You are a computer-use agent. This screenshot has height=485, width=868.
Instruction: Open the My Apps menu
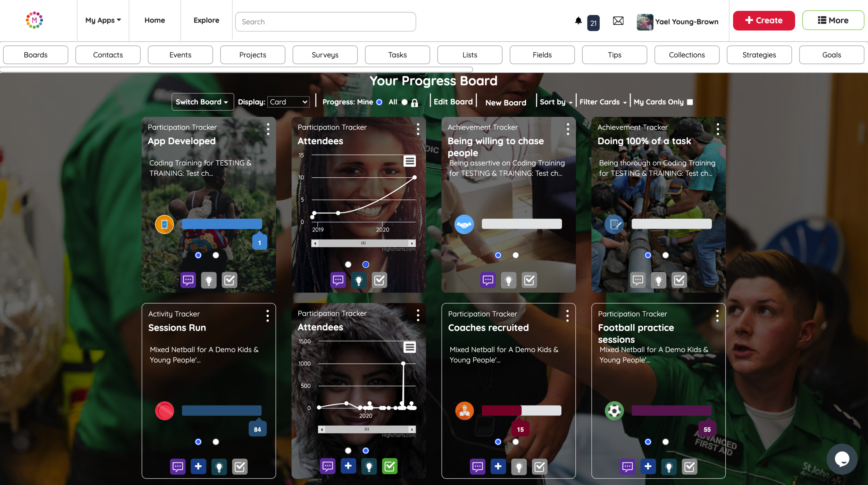[103, 20]
